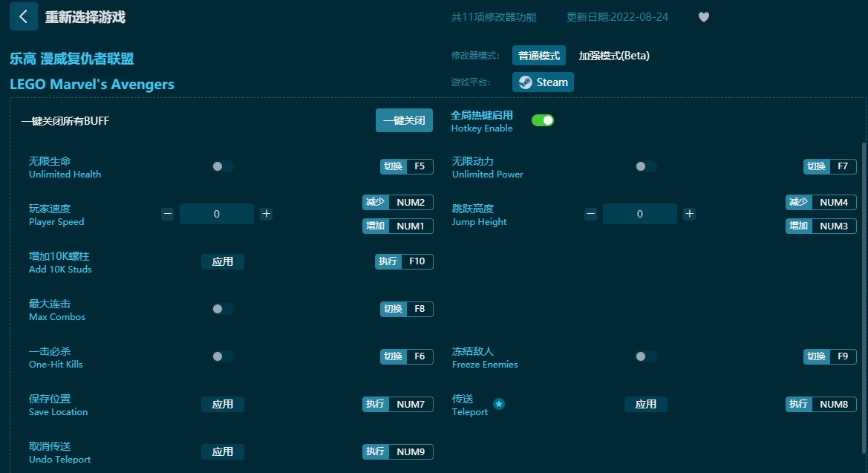
Task: Click NUM4 decrease hotkey for Jump Height
Action: 821,202
